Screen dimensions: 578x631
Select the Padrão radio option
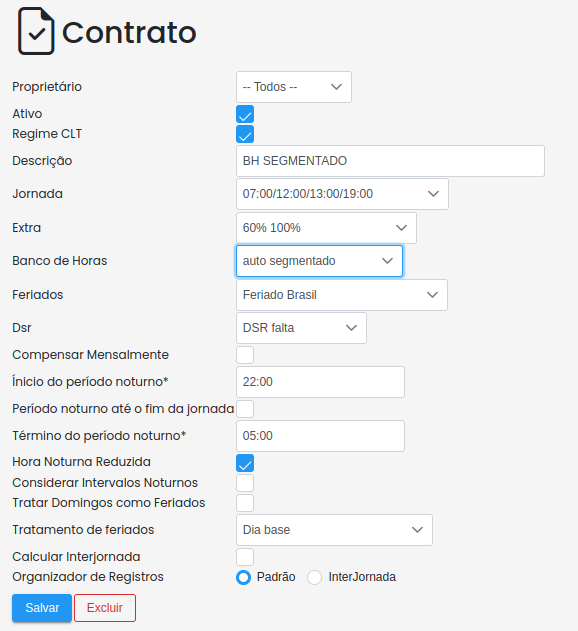tap(244, 577)
